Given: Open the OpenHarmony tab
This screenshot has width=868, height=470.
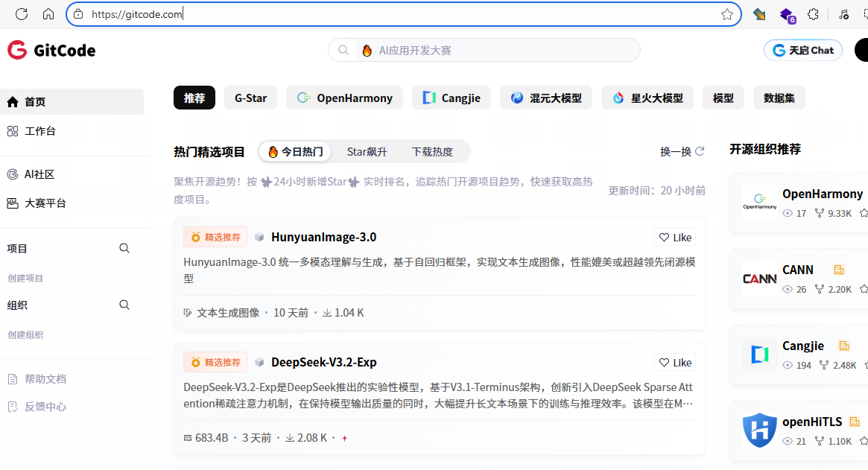Looking at the screenshot, I should coord(344,98).
